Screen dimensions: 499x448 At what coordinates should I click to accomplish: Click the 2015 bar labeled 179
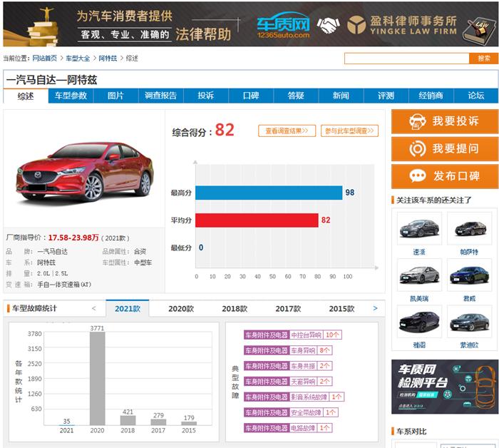pyautogui.click(x=189, y=423)
